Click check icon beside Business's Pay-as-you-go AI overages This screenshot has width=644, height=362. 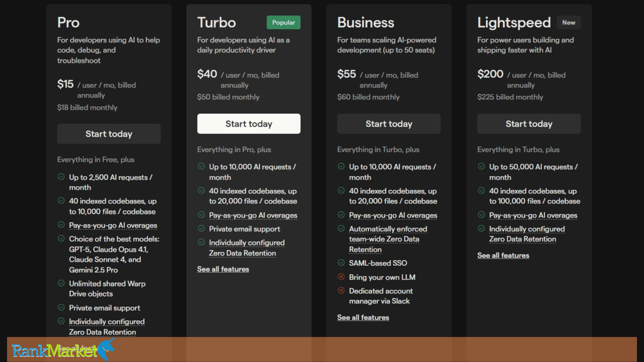tap(341, 215)
